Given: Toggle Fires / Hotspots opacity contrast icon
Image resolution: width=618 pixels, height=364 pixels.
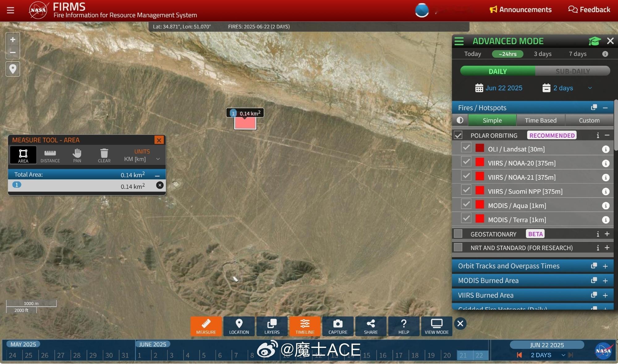Looking at the screenshot, I should [460, 120].
